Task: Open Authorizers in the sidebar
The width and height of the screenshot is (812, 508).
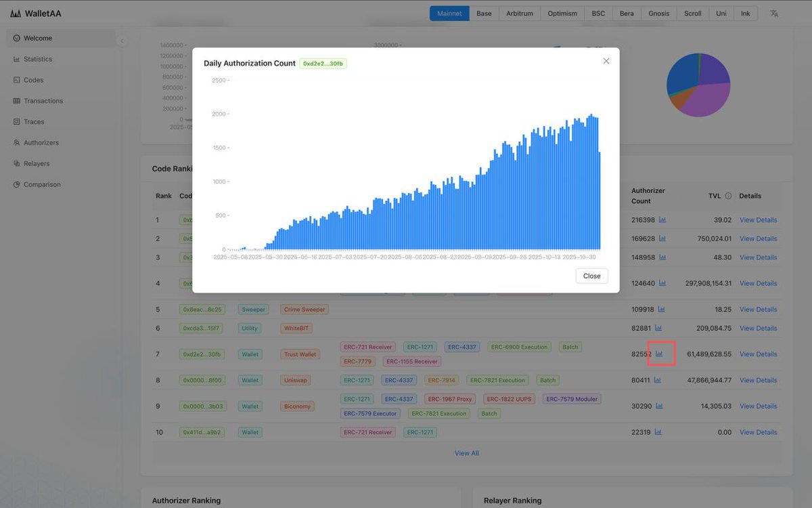Action: [61, 143]
